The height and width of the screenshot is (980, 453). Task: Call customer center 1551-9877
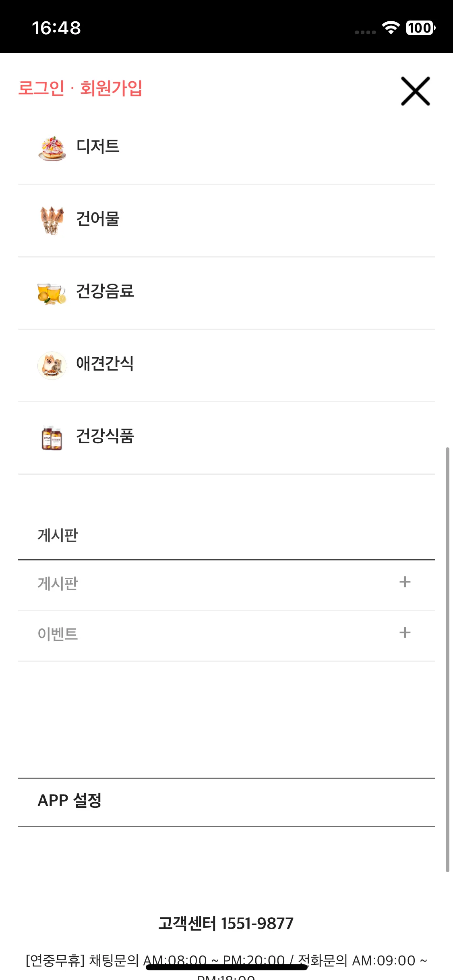point(225,923)
